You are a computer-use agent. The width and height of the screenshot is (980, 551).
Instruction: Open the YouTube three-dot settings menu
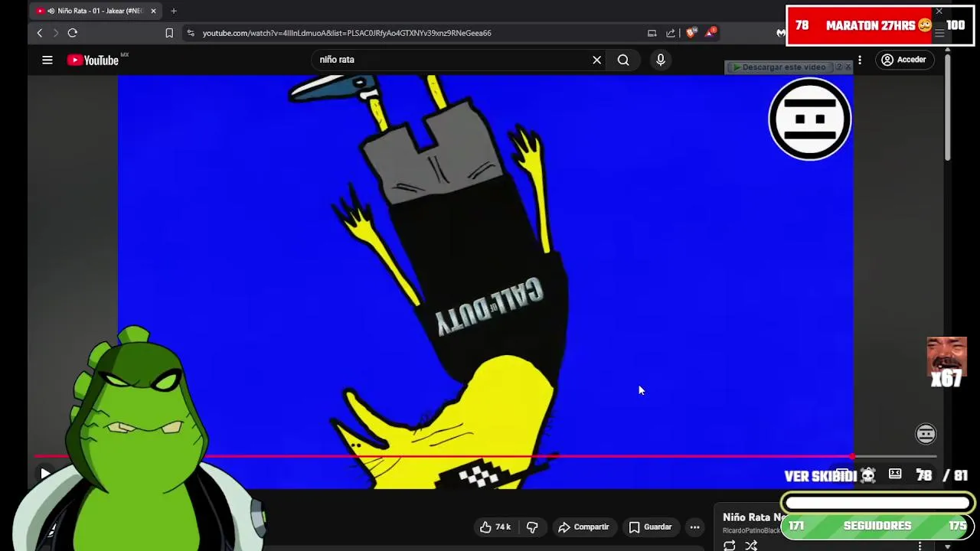[x=860, y=60]
